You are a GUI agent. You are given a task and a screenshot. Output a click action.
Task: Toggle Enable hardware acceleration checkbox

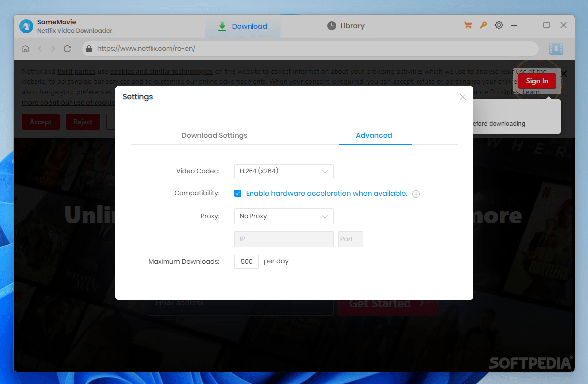[x=238, y=193]
